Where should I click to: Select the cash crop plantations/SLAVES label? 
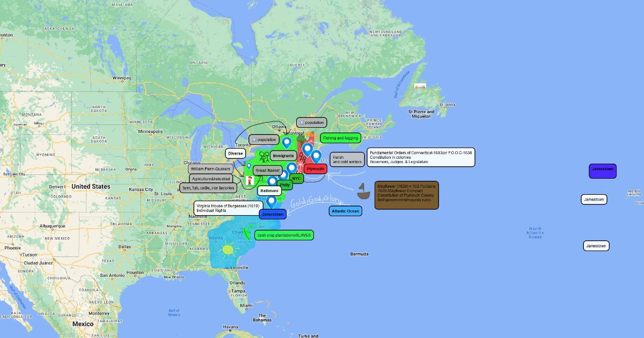pos(284,235)
